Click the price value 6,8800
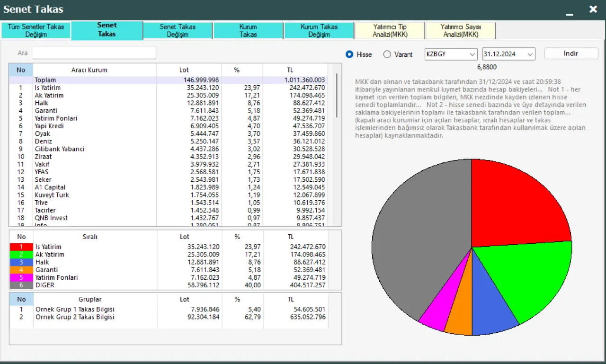This screenshot has width=606, height=364. tap(487, 67)
